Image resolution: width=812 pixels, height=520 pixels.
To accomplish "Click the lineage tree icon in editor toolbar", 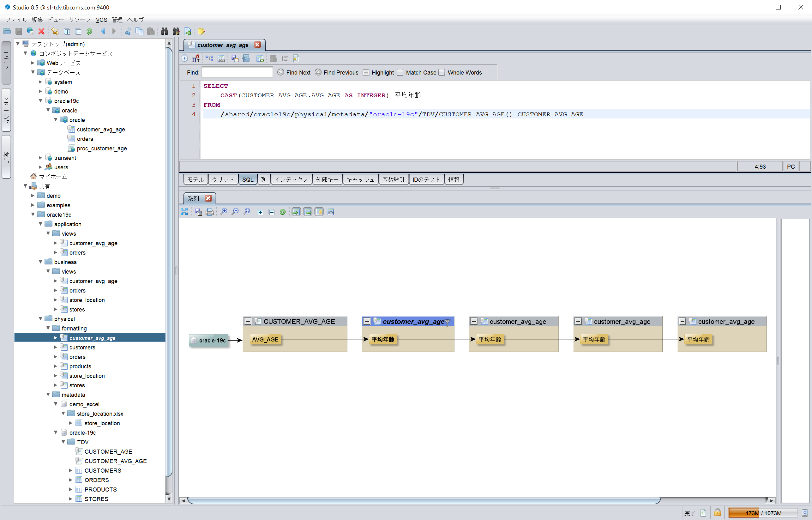I will coord(210,58).
